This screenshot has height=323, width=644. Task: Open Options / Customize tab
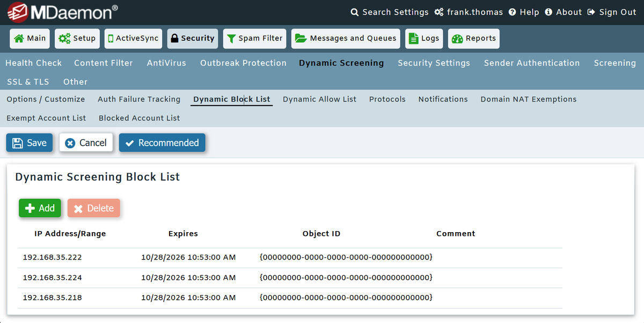coord(46,99)
